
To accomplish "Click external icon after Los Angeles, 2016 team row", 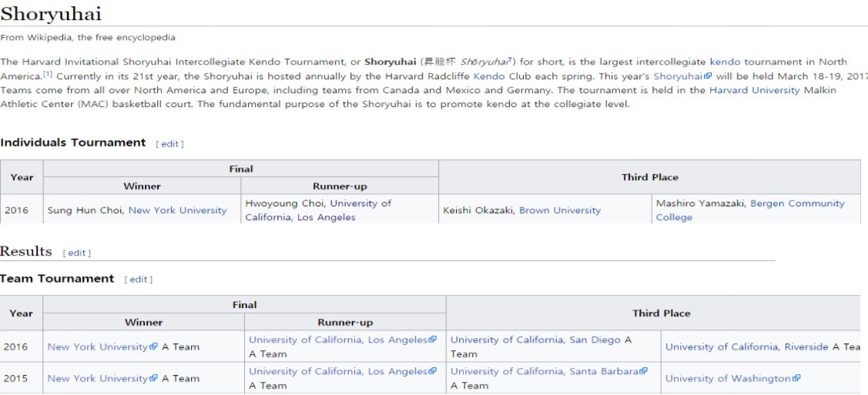I will pyautogui.click(x=433, y=339).
